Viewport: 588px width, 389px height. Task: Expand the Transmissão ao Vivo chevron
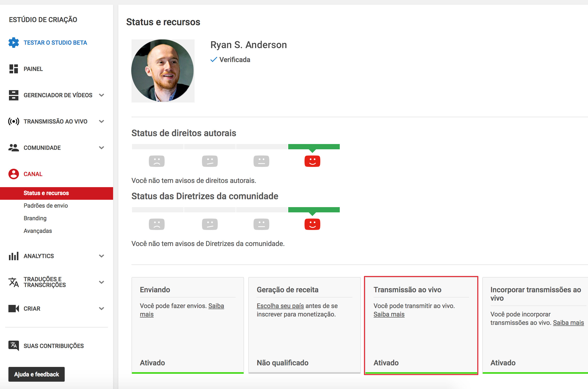point(102,121)
